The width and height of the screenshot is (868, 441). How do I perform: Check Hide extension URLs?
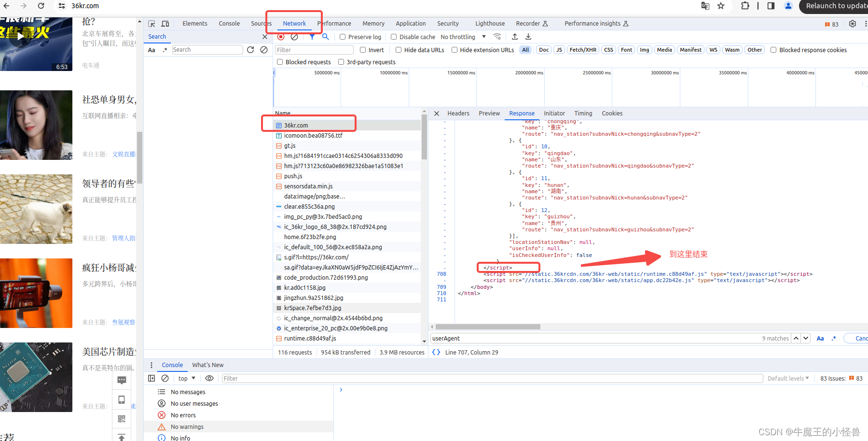coord(455,50)
